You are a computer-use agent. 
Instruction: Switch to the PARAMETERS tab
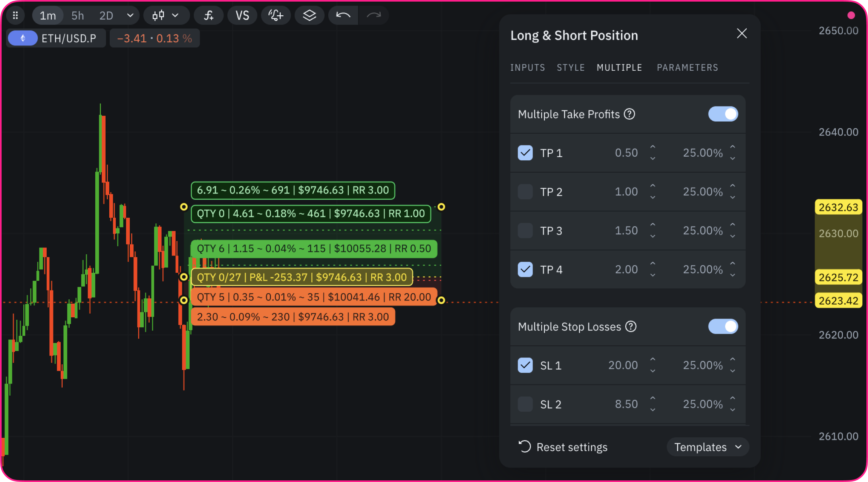click(x=687, y=68)
